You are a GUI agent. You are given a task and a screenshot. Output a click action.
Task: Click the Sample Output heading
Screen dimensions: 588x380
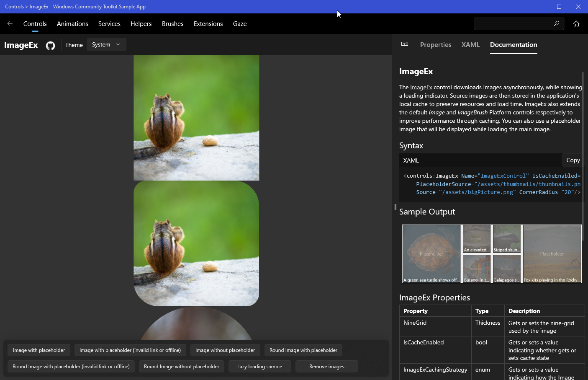427,212
